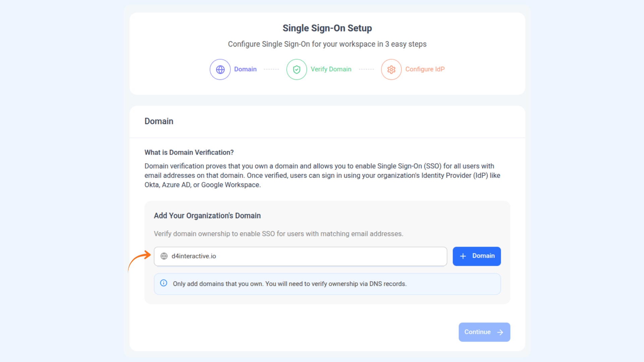Open the Configure IdP step label
The image size is (644, 362).
click(425, 69)
